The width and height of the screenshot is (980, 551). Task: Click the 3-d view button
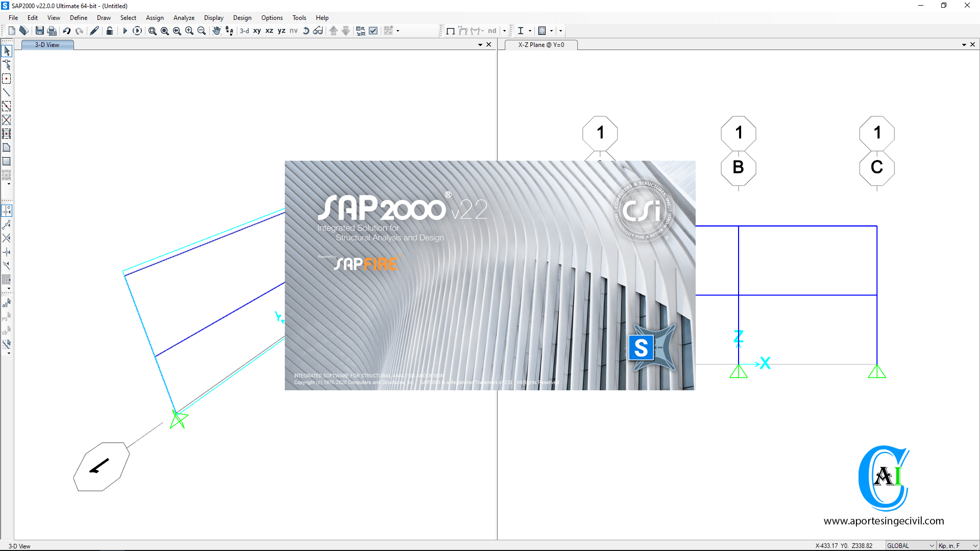point(244,31)
